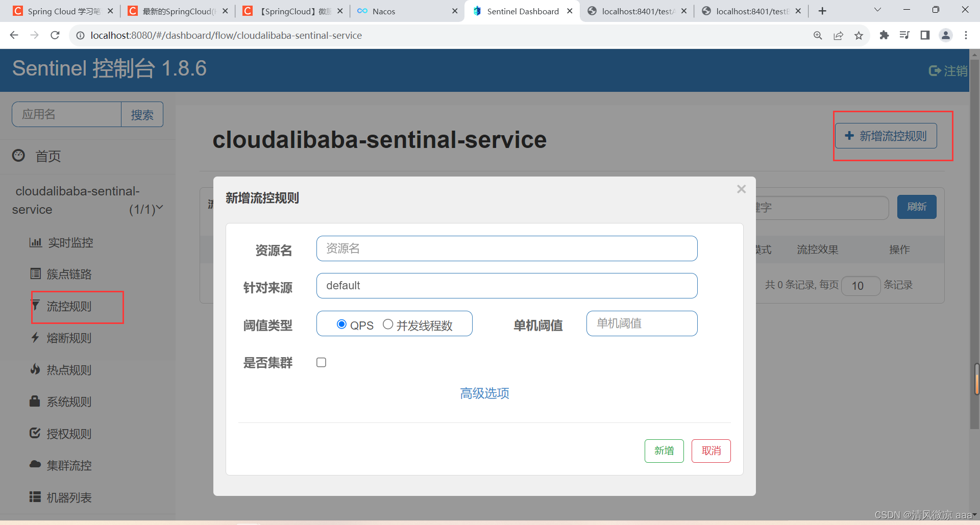Click 新增 button to add rule

pos(664,451)
